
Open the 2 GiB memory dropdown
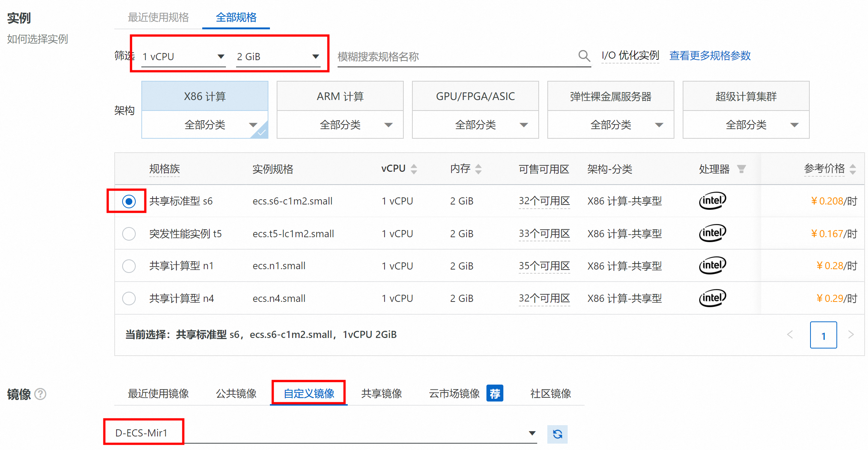278,57
